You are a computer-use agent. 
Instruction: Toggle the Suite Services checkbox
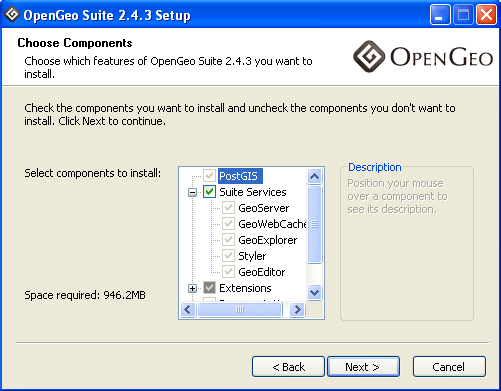coord(209,192)
